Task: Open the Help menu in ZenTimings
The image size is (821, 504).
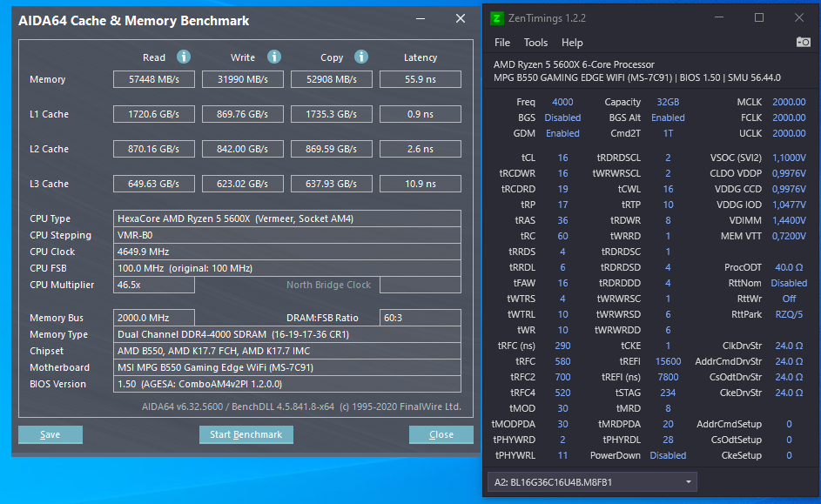Action: coord(572,43)
